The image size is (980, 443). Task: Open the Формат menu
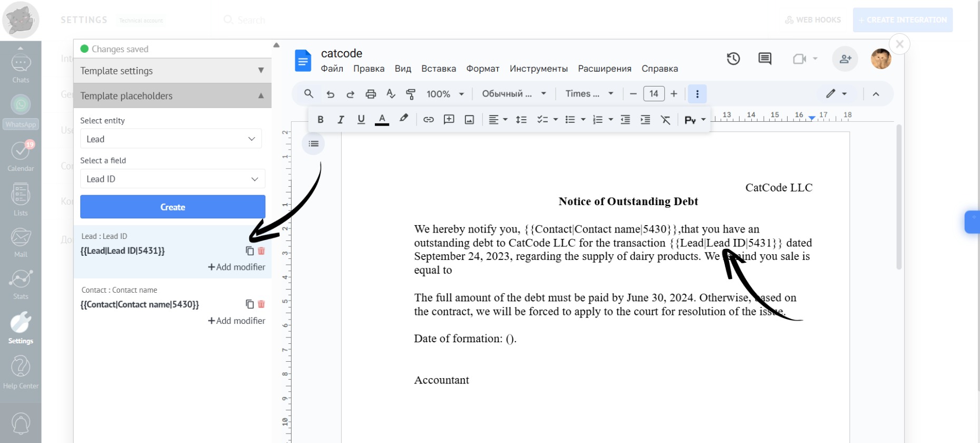[482, 69]
